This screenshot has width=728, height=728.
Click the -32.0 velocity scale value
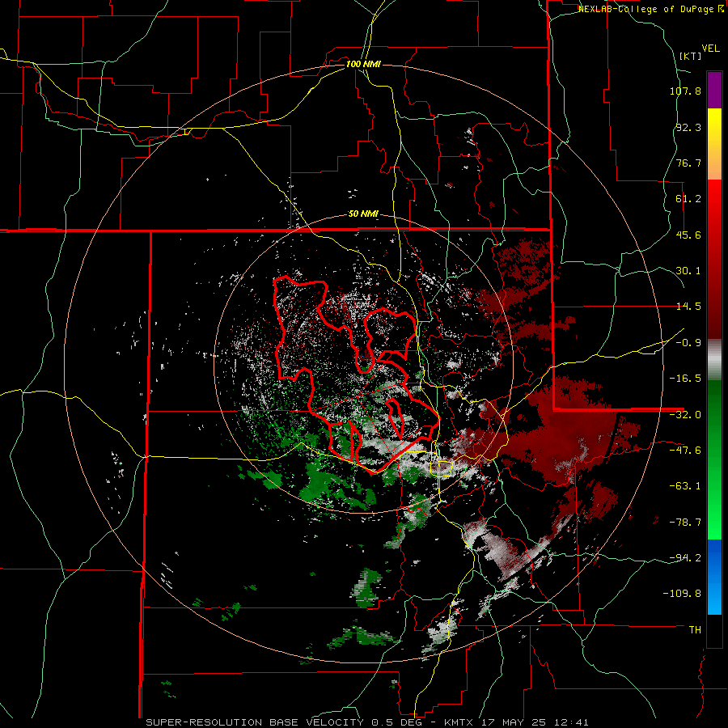(685, 415)
